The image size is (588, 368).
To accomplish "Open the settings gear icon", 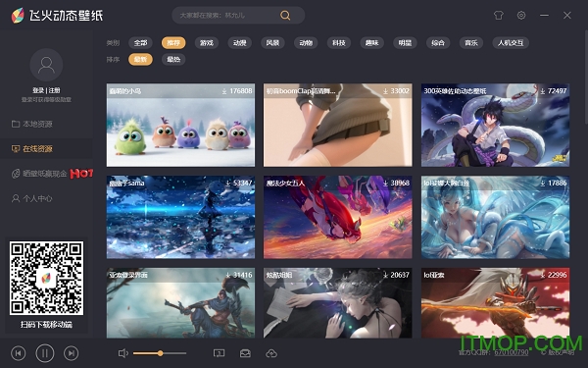I will [x=521, y=16].
